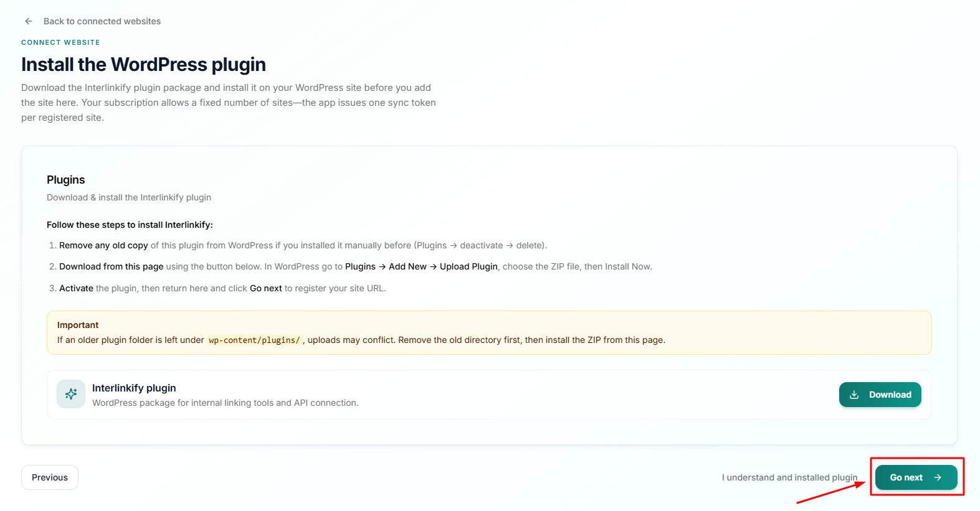The width and height of the screenshot is (980, 511).
Task: Click the Interlinkify plugin sparkle icon
Action: pyautogui.click(x=71, y=394)
